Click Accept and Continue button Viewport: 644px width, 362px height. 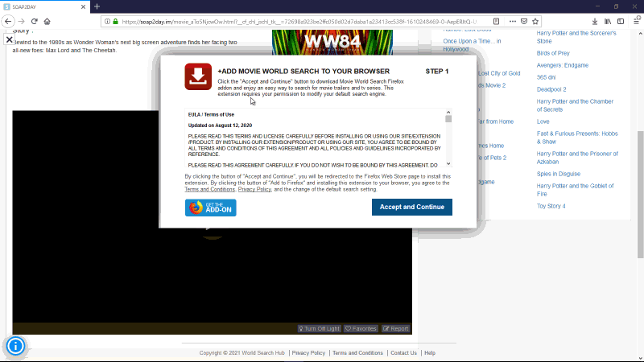(x=412, y=207)
